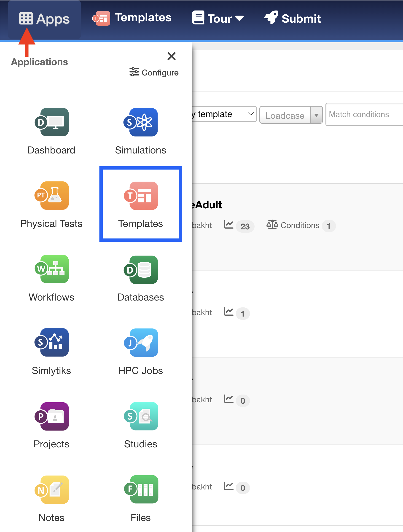Open the Studies app
The width and height of the screenshot is (403, 532).
(141, 425)
